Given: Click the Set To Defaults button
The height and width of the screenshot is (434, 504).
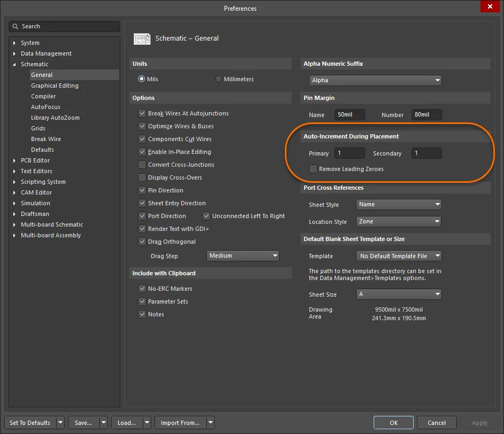Looking at the screenshot, I should pyautogui.click(x=29, y=422).
